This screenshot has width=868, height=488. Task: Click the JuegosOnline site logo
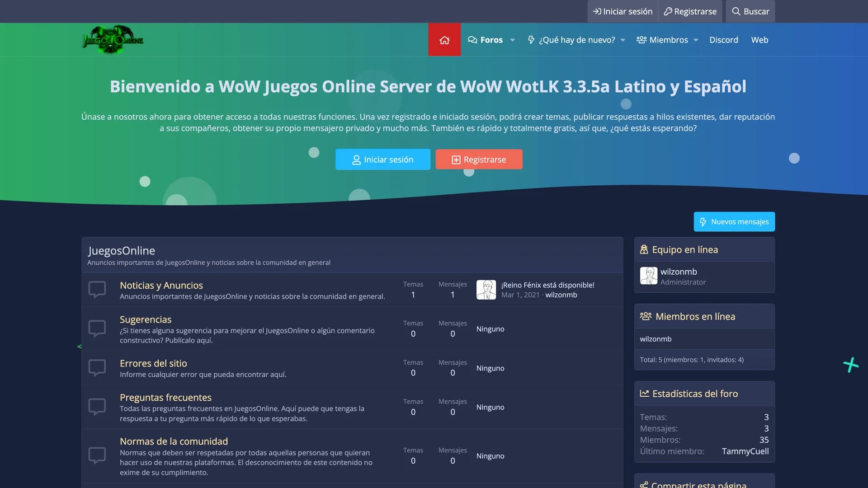pyautogui.click(x=113, y=40)
